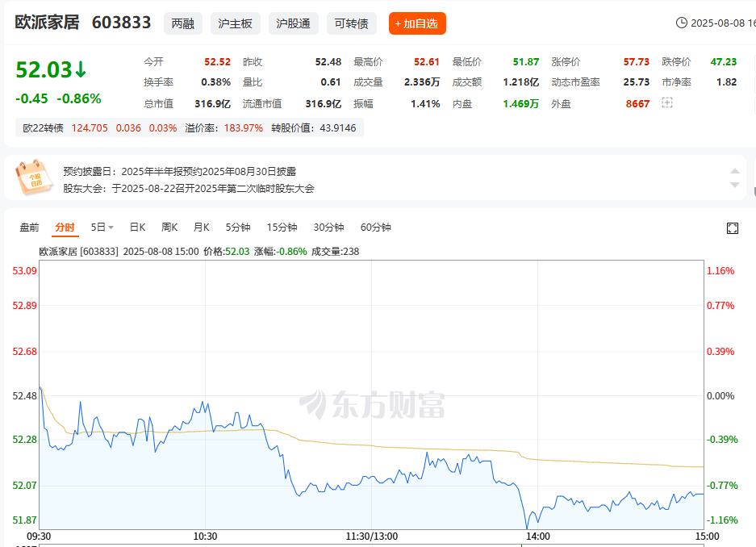Click the 沪股通 tag
This screenshot has width=756, height=547.
(293, 23)
